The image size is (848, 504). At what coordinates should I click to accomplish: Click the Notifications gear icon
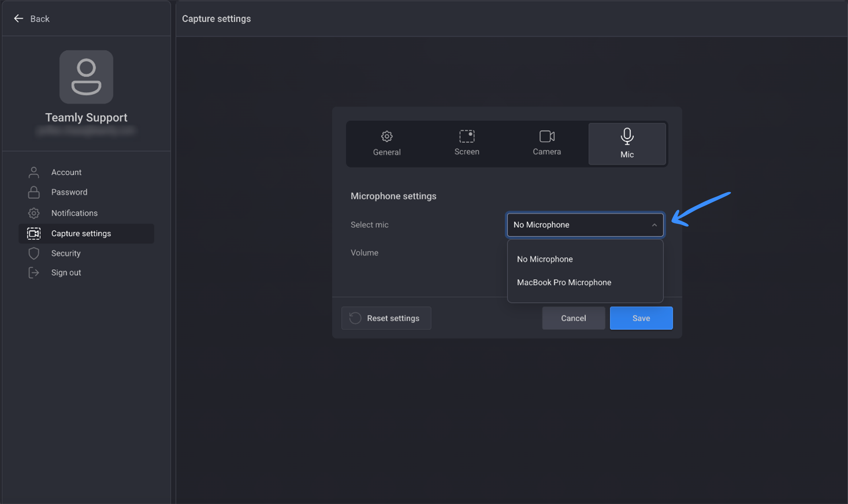[34, 213]
